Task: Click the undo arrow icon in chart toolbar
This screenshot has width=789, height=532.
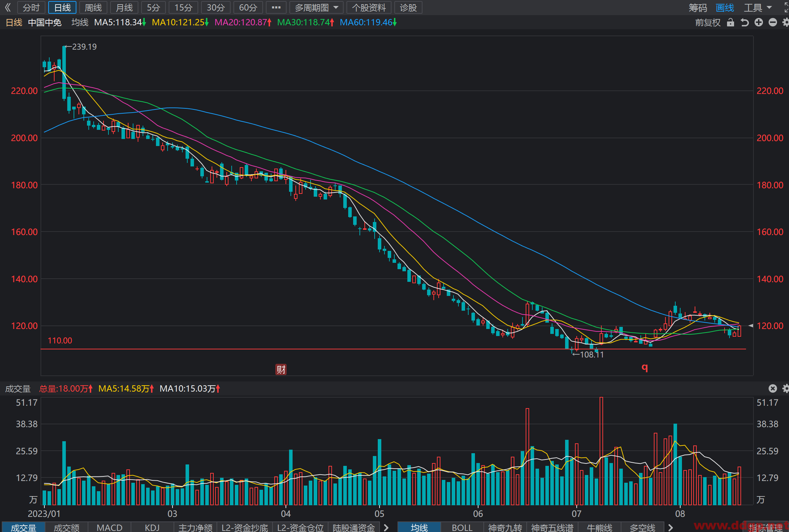Action: coord(745,23)
